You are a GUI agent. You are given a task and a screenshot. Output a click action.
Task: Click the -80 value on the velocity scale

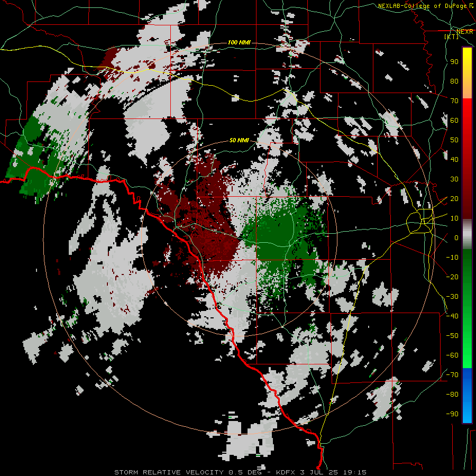[452, 395]
